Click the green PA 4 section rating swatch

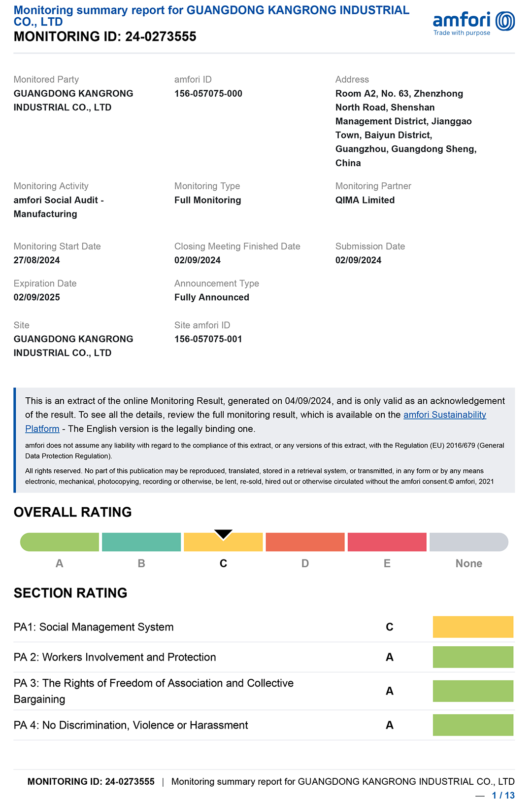[473, 725]
